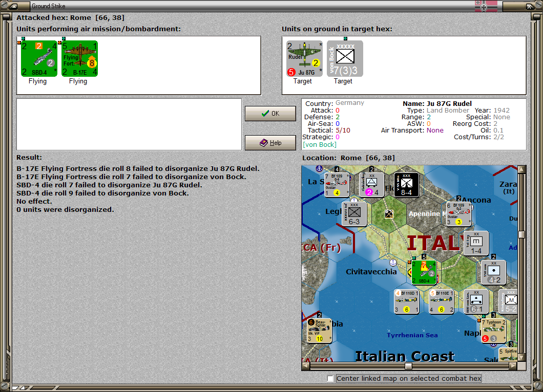Click result line 'SBD-4 die roll 9 failed'

(103, 193)
